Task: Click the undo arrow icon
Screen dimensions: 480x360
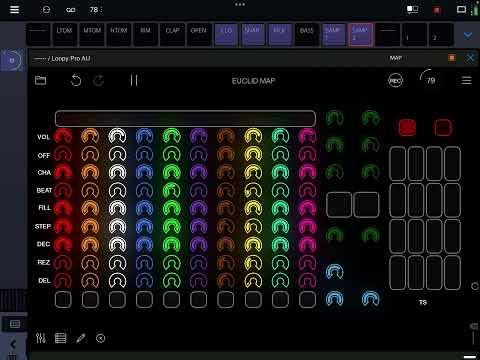Action: pyautogui.click(x=76, y=80)
